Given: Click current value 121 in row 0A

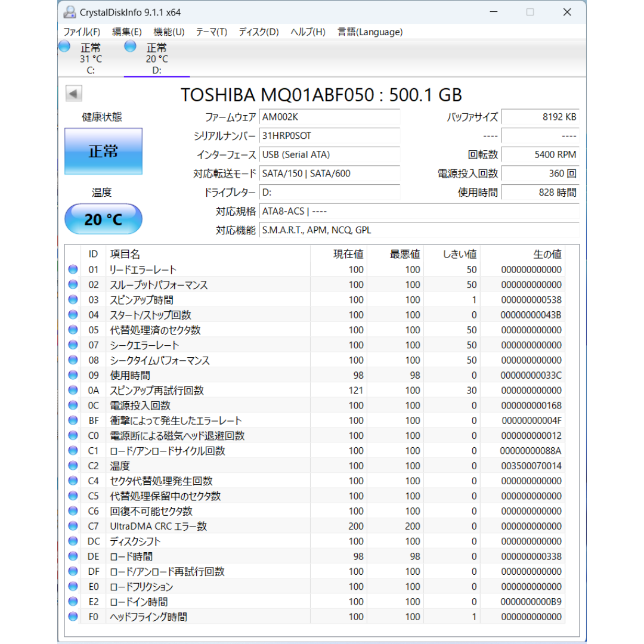Looking at the screenshot, I should pos(355,390).
